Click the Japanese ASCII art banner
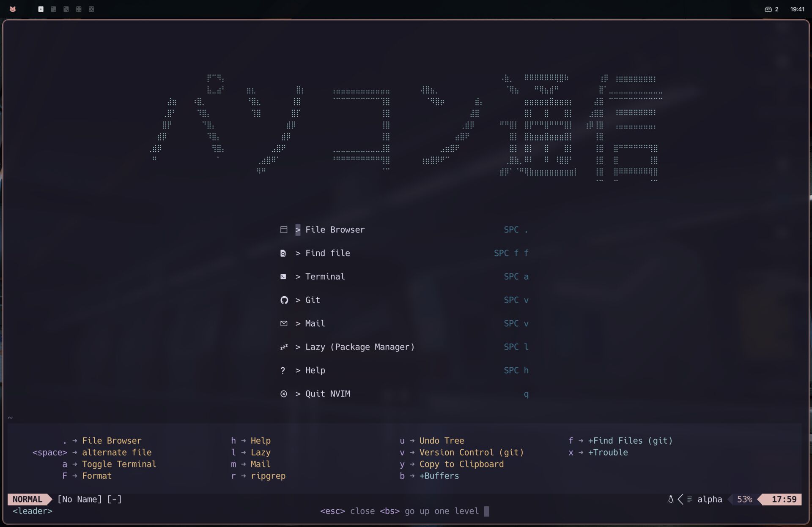Image resolution: width=812 pixels, height=527 pixels. coord(406,128)
